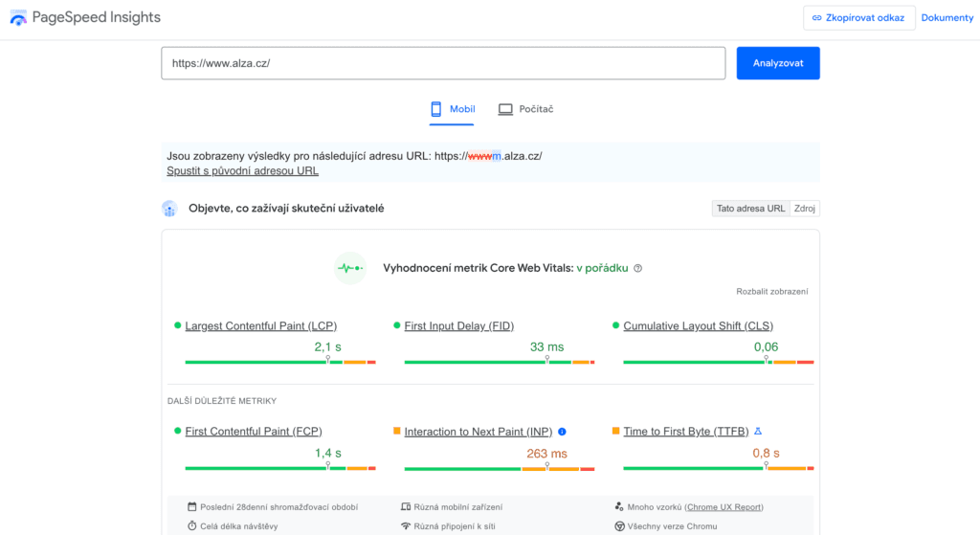
Task: Click the calendar icon for 28denní collection period
Action: point(191,507)
